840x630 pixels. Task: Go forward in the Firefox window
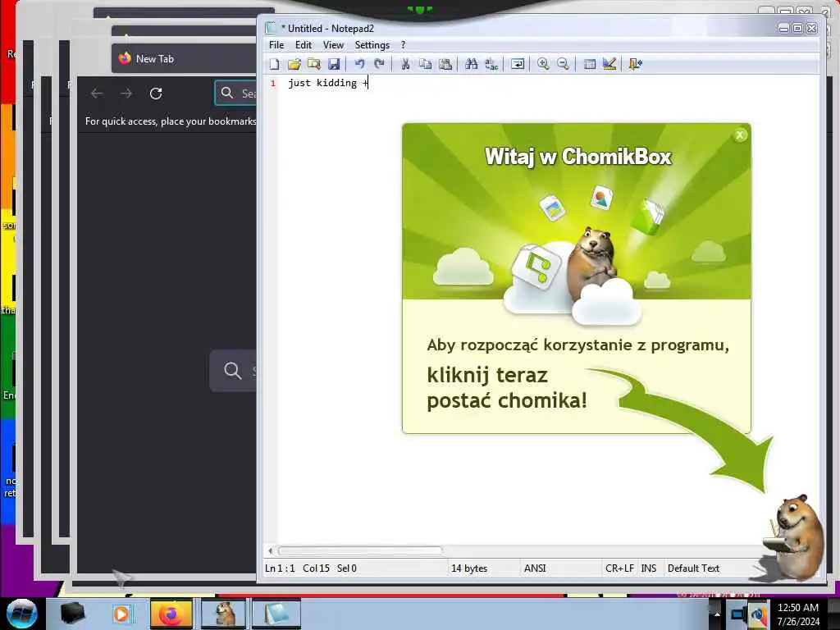(126, 94)
